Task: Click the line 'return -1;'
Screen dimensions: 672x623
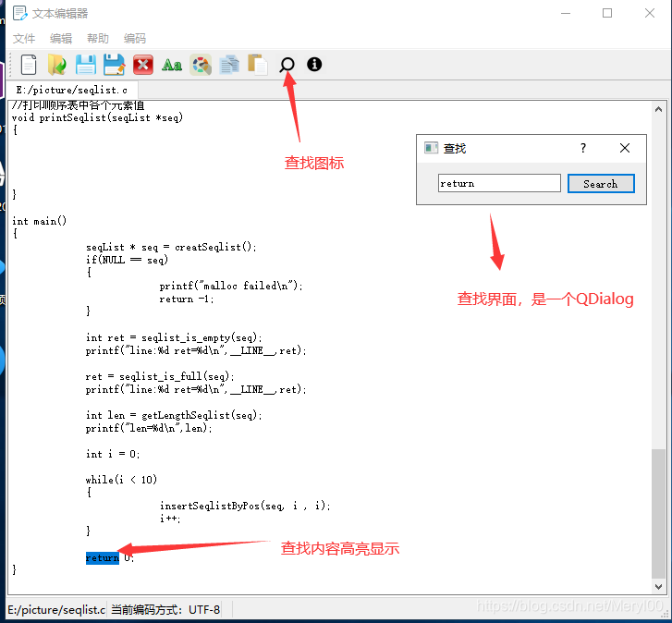Action: coord(187,299)
